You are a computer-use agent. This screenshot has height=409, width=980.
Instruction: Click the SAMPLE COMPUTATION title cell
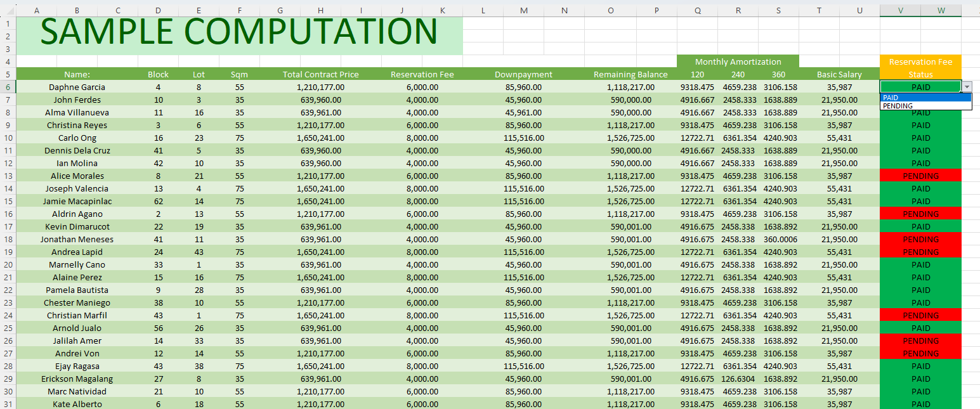(x=239, y=36)
